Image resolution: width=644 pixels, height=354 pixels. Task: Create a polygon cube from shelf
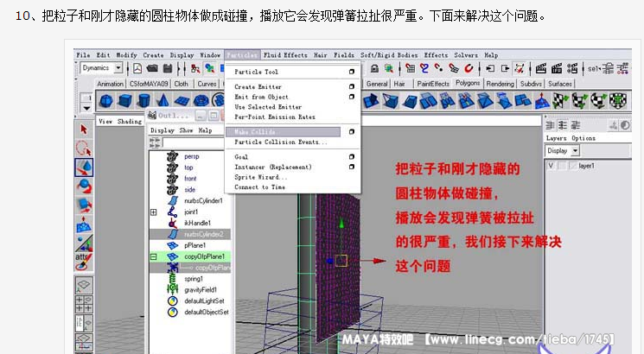[x=125, y=100]
